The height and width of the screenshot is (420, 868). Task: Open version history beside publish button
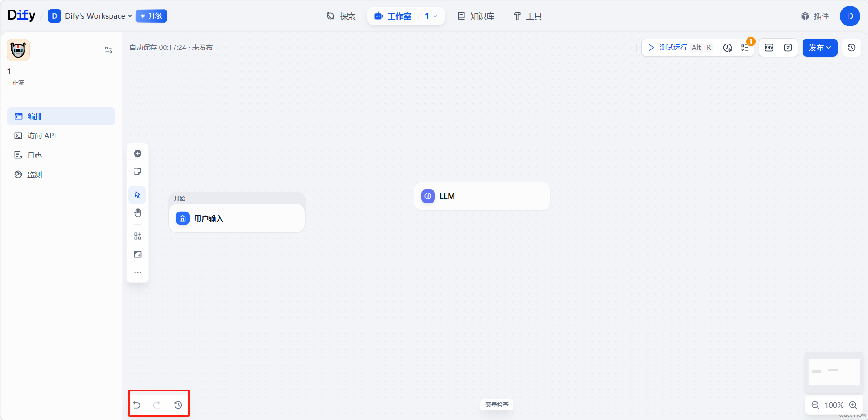pyautogui.click(x=852, y=48)
